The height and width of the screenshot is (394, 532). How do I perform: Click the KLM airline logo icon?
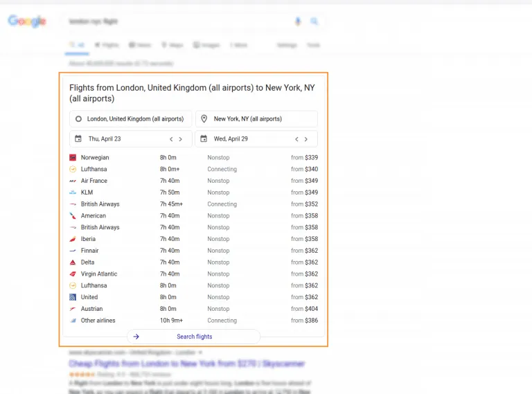tap(73, 192)
